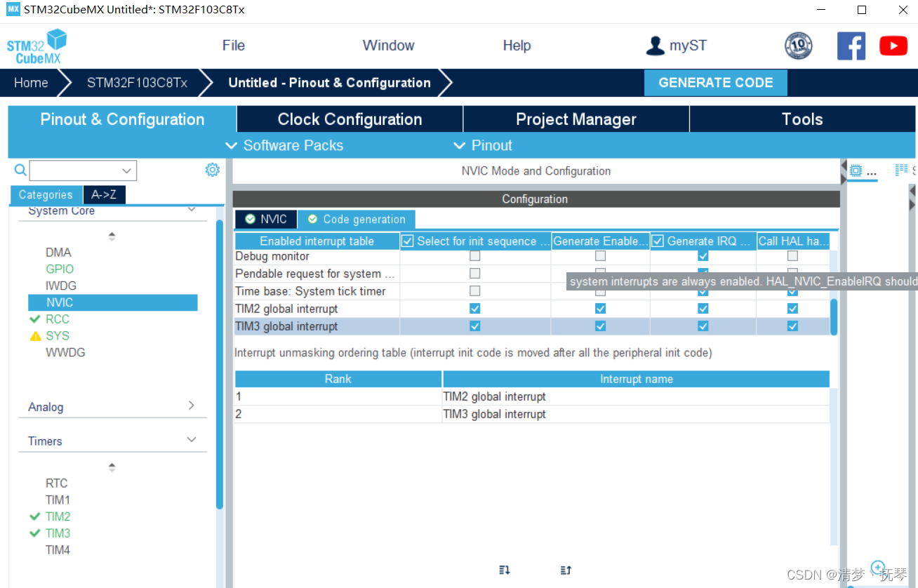Open the Facebook page icon
Viewport: 918px width, 588px height.
click(851, 46)
